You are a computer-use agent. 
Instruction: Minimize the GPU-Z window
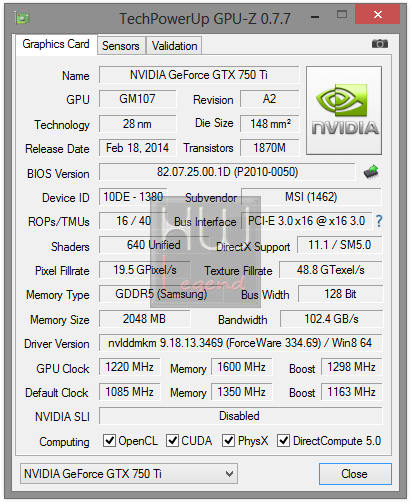click(x=315, y=16)
